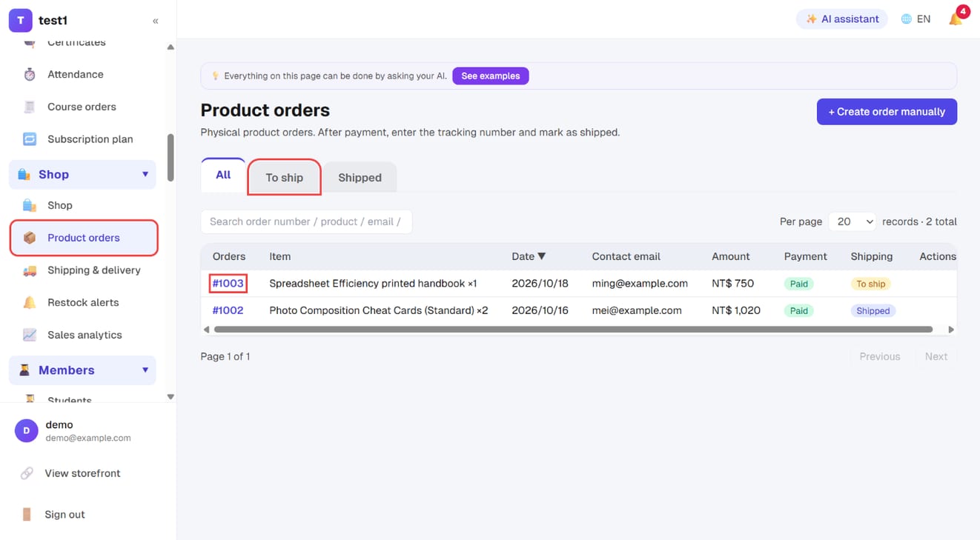Click the Restock alerts bell icon
The height and width of the screenshot is (540, 980).
30,302
